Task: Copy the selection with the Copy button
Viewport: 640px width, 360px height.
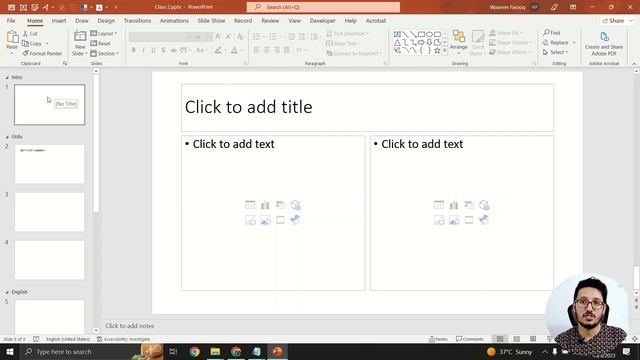Action: (32, 43)
